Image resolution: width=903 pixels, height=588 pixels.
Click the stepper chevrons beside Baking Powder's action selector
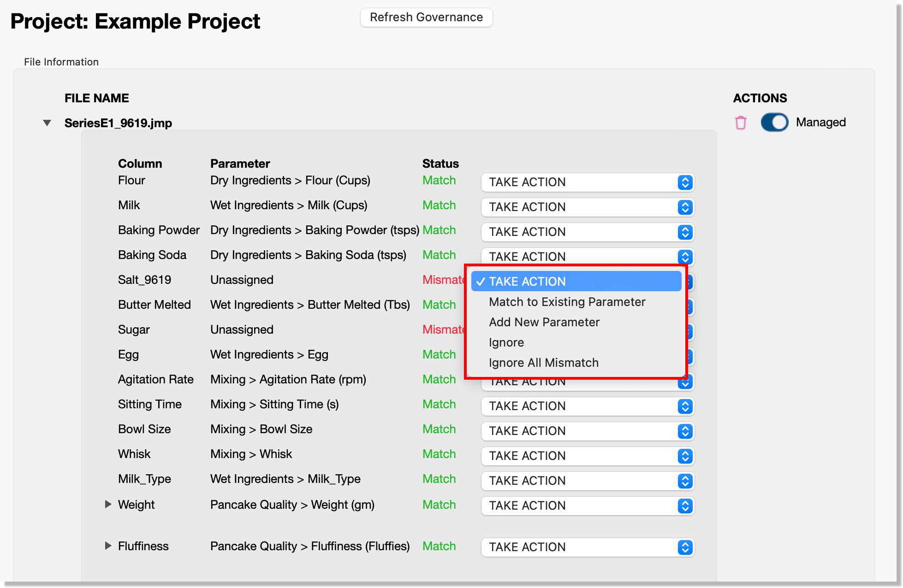[685, 232]
